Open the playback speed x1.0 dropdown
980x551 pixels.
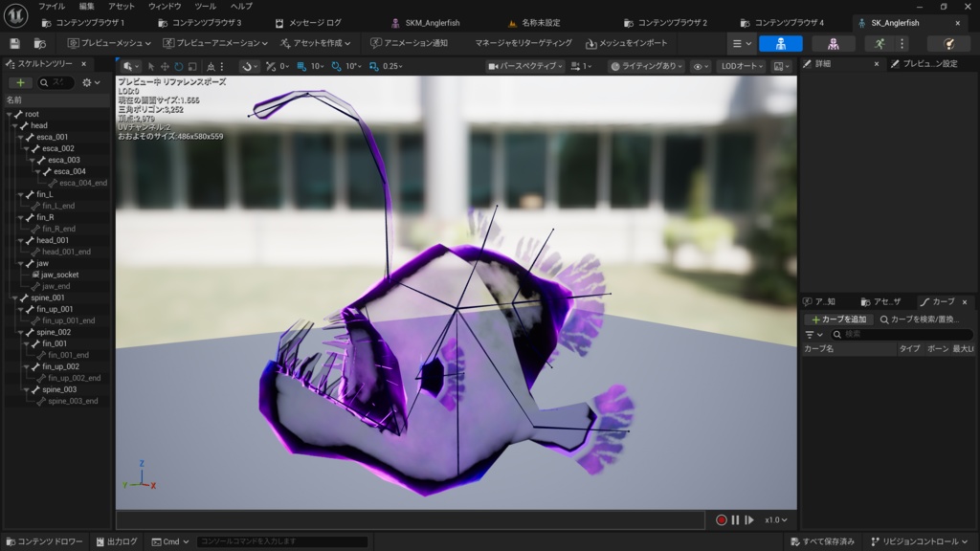pyautogui.click(x=775, y=519)
